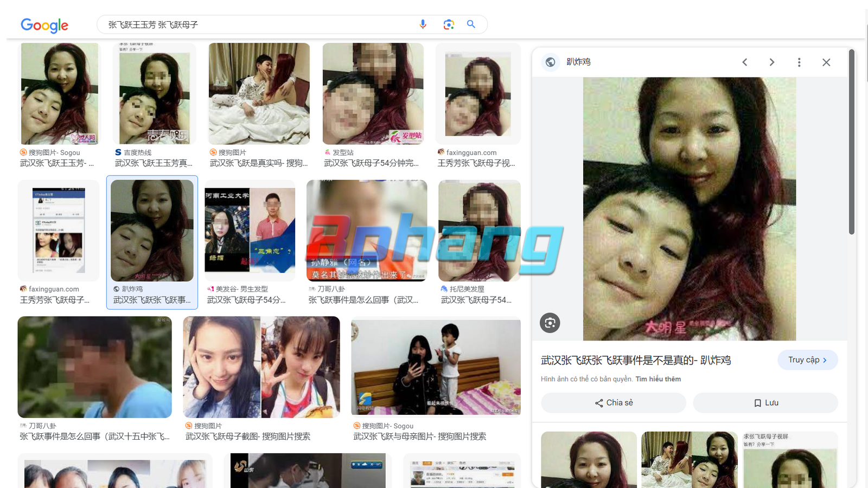
Task: Click the large preview image in the side panel
Action: [x=690, y=209]
